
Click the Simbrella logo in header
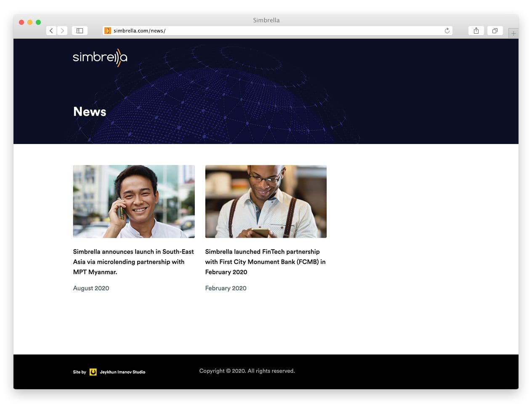pos(100,57)
